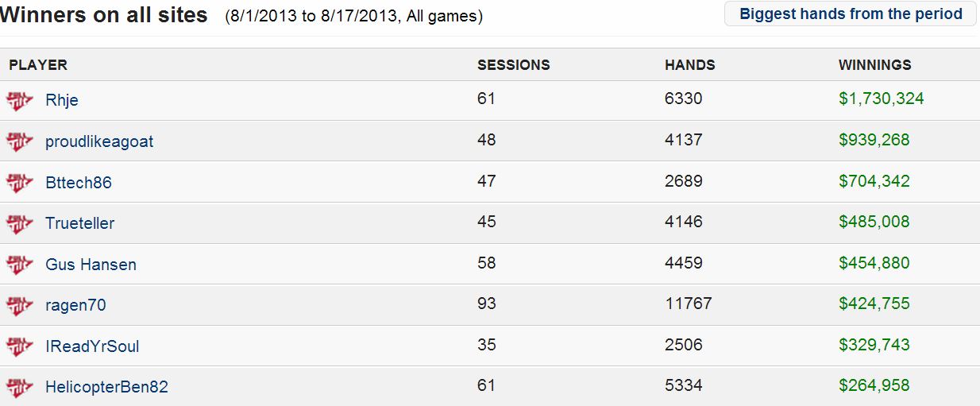Sort table by the Sessions column header
The image size is (980, 406).
click(x=513, y=65)
